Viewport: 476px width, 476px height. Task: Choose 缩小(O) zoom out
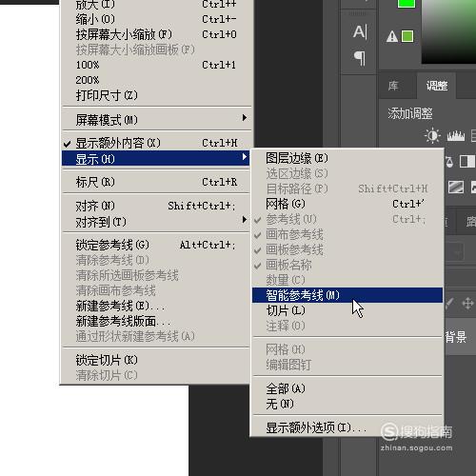pos(157,19)
